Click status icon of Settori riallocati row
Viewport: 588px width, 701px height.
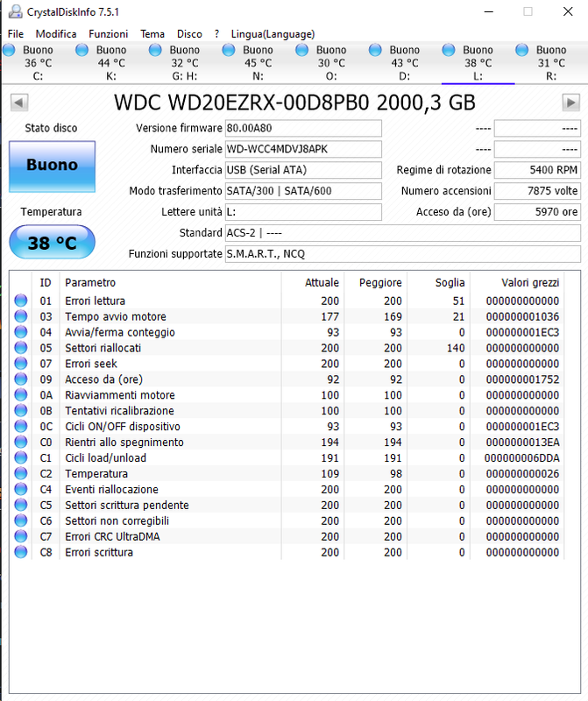tap(20, 347)
